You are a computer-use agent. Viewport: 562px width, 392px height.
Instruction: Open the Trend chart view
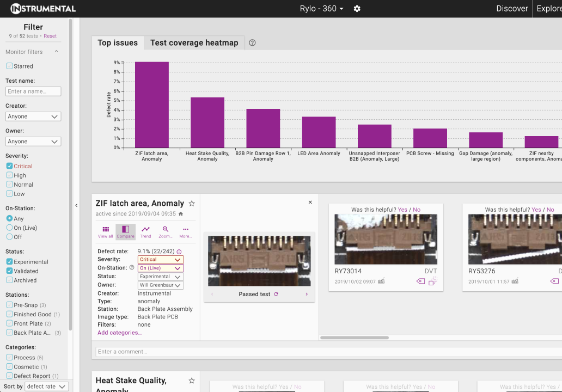coord(145,232)
